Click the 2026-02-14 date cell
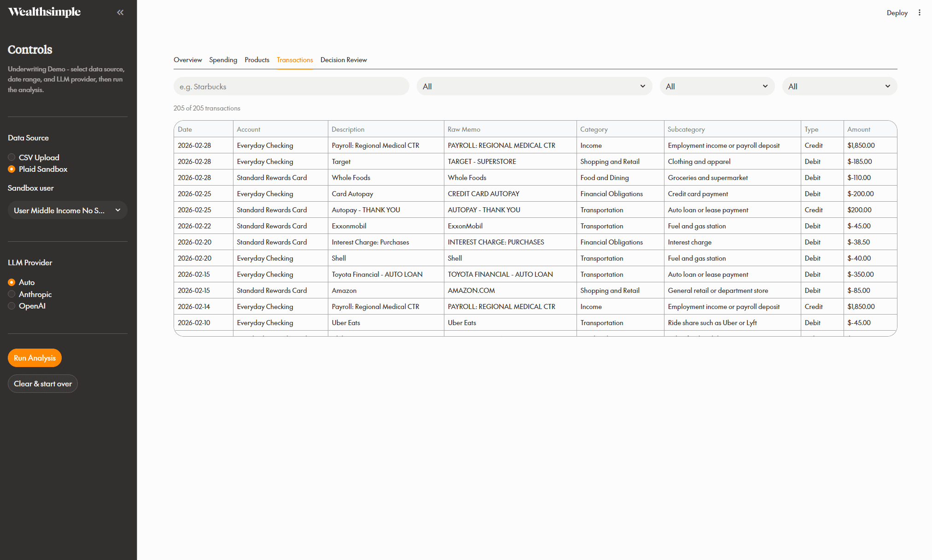The image size is (932, 560). tap(203, 307)
